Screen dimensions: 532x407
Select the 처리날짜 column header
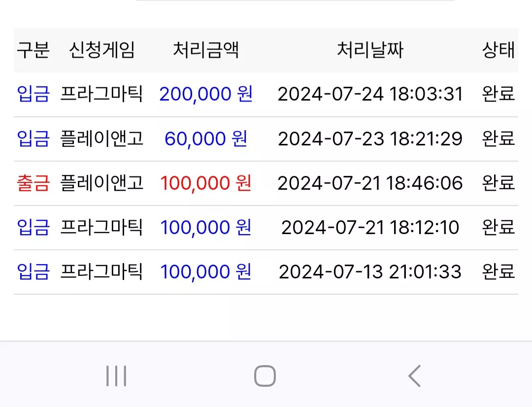click(370, 50)
